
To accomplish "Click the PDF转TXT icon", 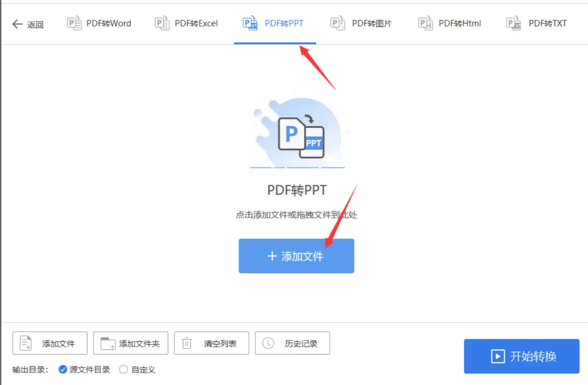I will click(513, 23).
